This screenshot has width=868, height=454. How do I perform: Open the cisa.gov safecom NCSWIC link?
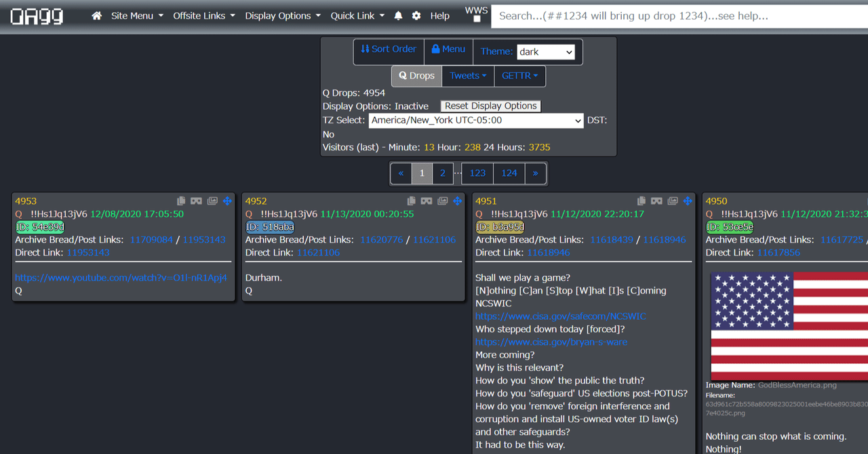(x=561, y=316)
